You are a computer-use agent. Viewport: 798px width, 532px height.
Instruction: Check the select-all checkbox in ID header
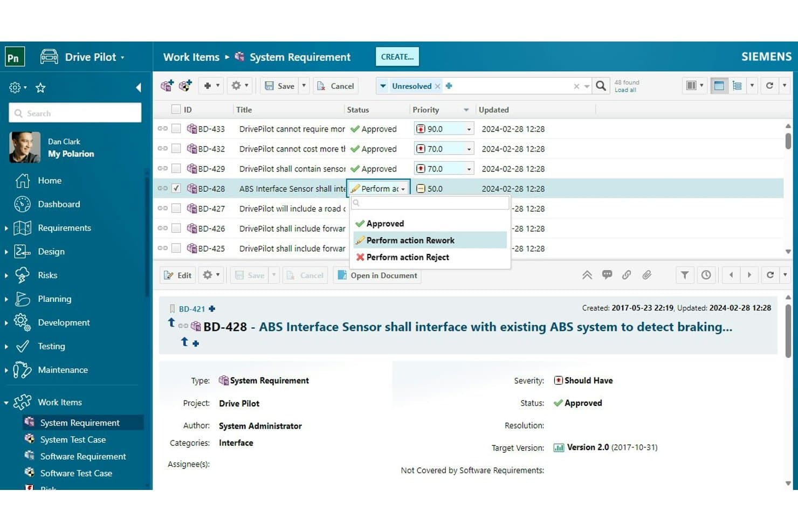176,109
